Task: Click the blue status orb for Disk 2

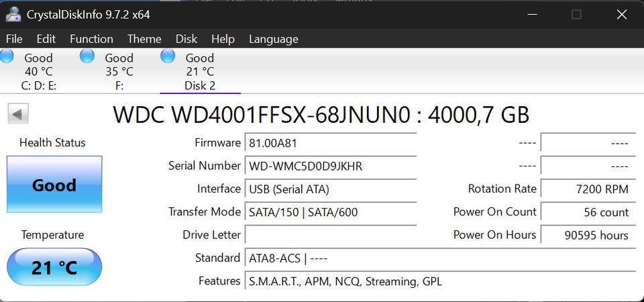Action: click(168, 56)
